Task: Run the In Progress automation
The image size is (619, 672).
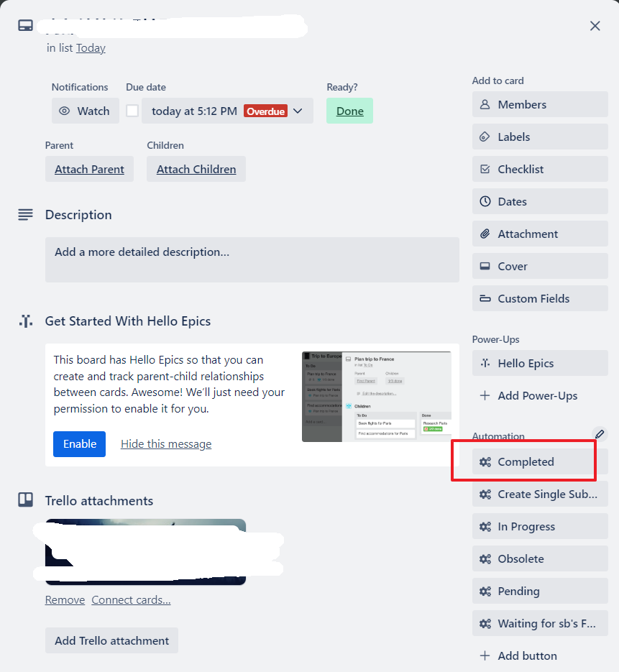Action: 540,527
